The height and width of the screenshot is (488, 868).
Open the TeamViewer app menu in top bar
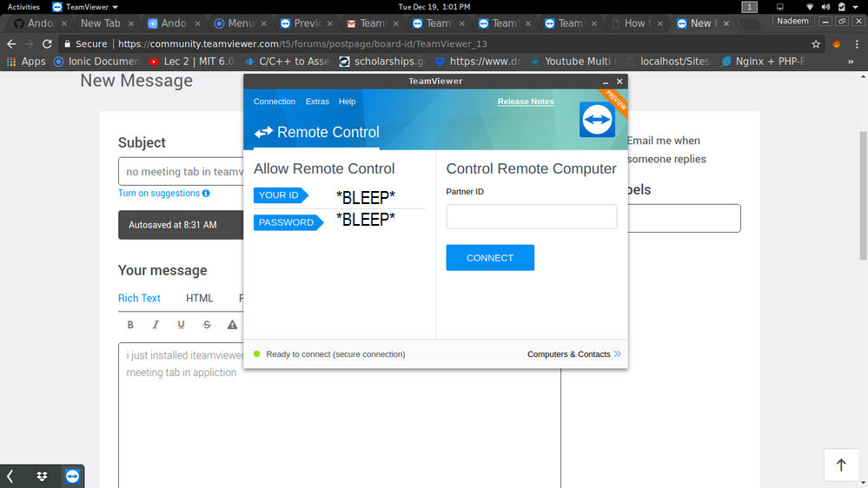coord(85,7)
